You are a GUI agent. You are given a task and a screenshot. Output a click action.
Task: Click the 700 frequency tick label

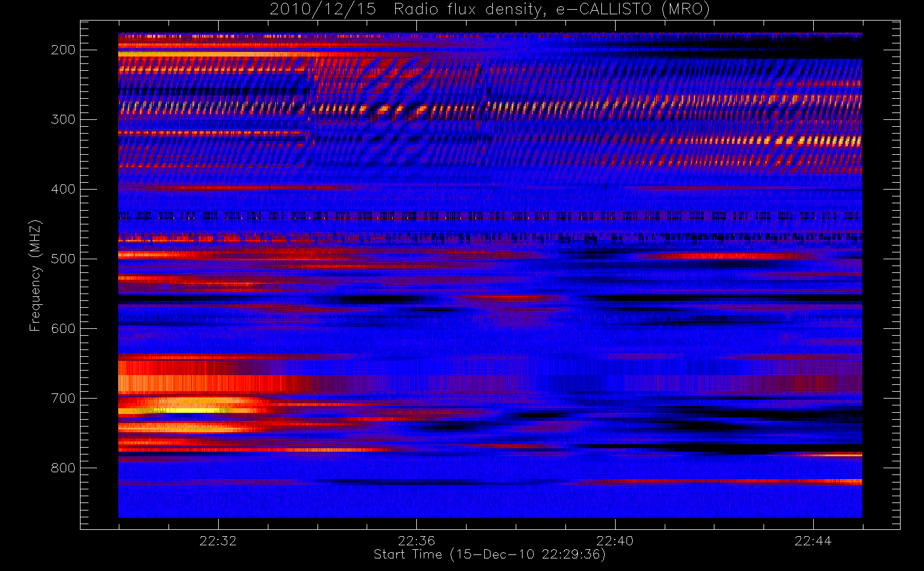tap(63, 399)
